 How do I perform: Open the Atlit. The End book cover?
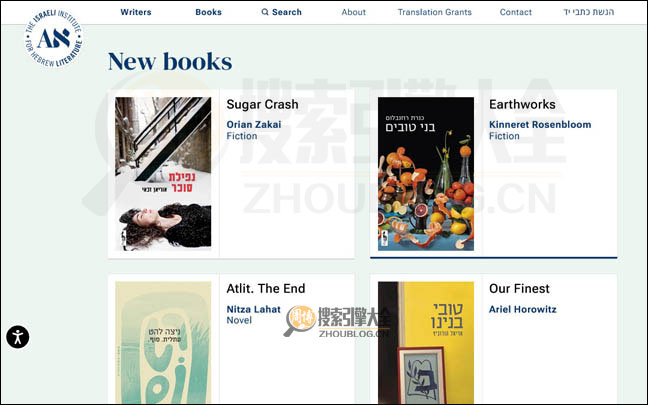[x=163, y=343]
